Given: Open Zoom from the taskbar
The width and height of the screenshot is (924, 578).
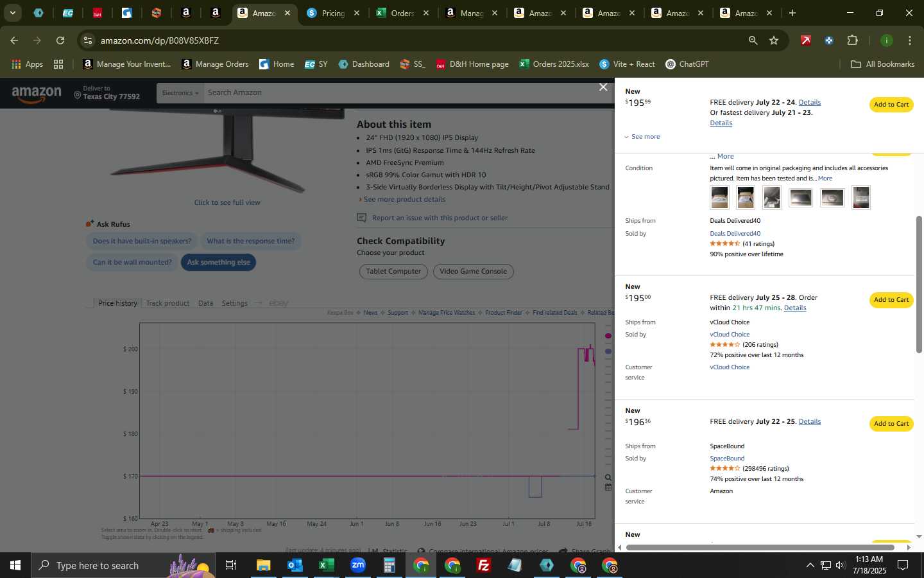Looking at the screenshot, I should click(x=357, y=565).
